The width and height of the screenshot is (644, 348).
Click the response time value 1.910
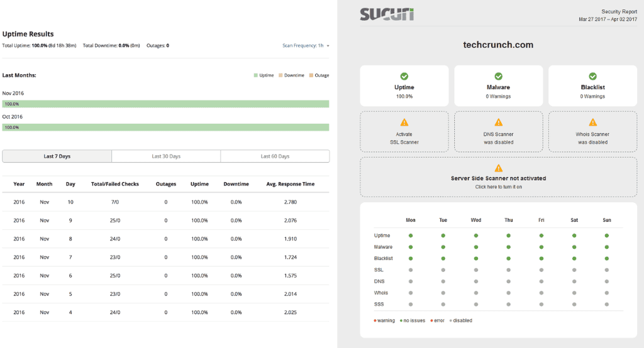coord(291,239)
